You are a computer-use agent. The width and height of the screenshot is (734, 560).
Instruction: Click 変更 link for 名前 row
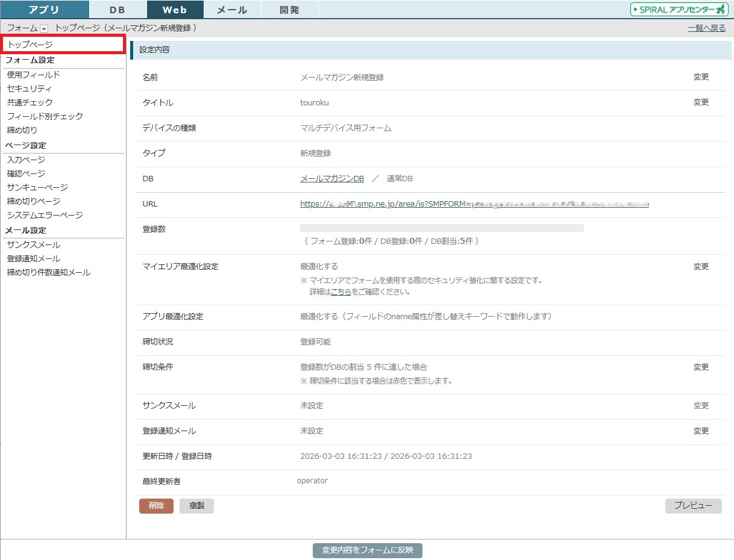tap(701, 77)
